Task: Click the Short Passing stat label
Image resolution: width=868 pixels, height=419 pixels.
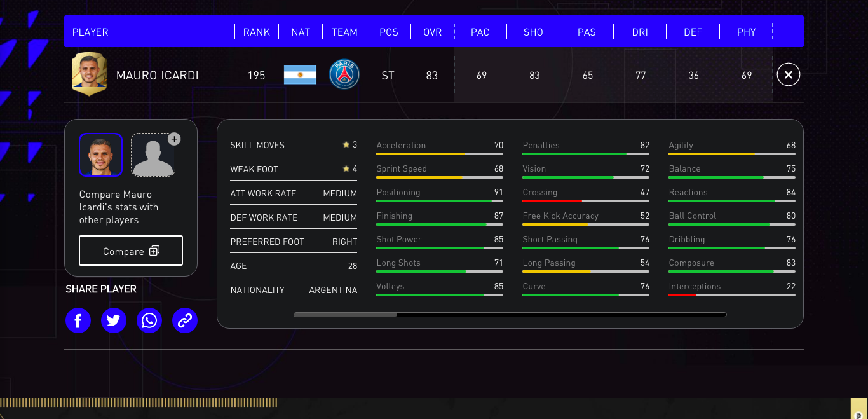Action: click(550, 239)
